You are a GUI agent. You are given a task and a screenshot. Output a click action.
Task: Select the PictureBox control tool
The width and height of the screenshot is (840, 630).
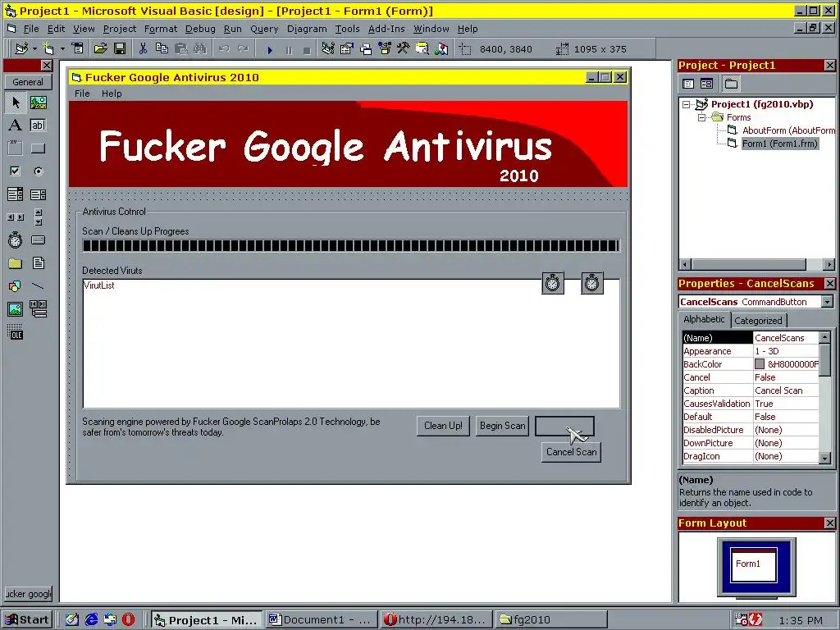point(38,103)
